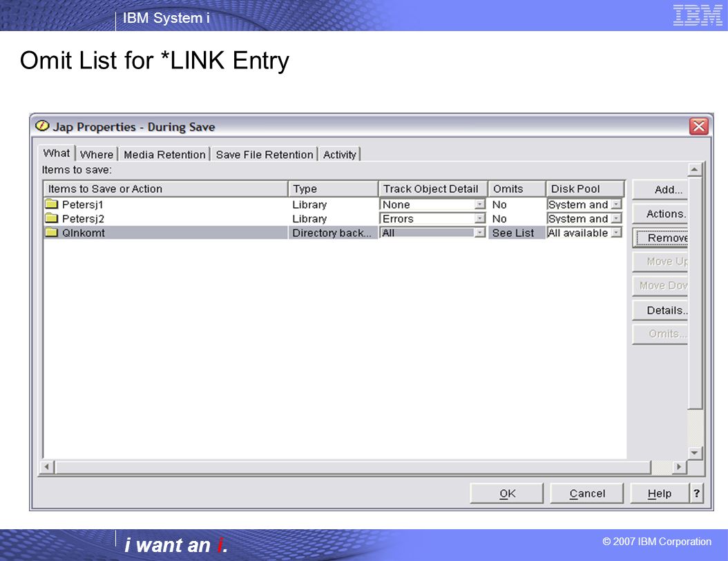Select the Petersj2 row name

click(83, 218)
